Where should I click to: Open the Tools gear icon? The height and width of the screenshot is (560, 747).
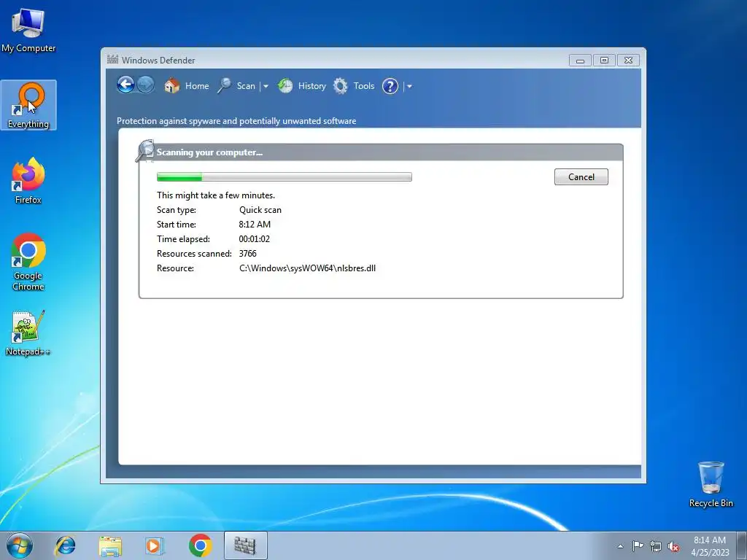point(340,86)
